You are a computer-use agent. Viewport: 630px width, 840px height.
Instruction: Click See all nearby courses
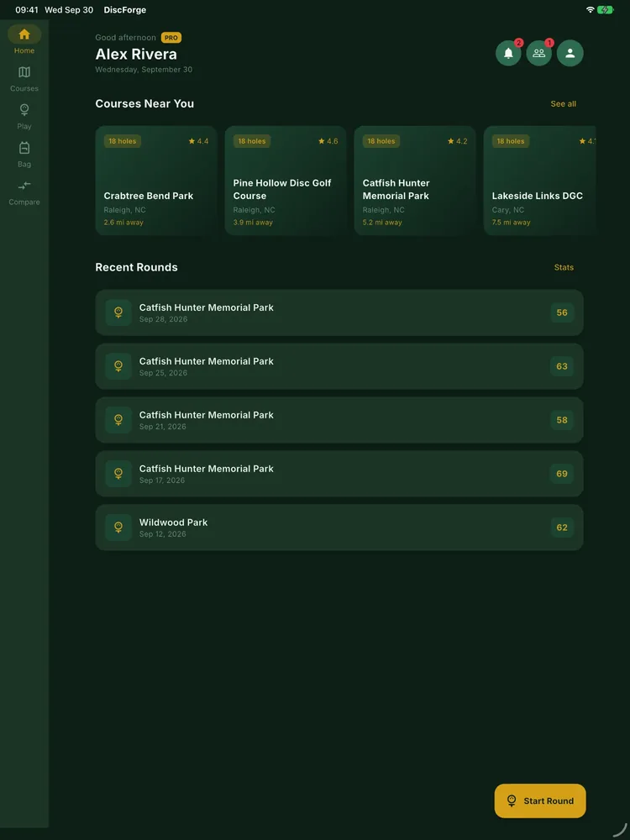[563, 104]
